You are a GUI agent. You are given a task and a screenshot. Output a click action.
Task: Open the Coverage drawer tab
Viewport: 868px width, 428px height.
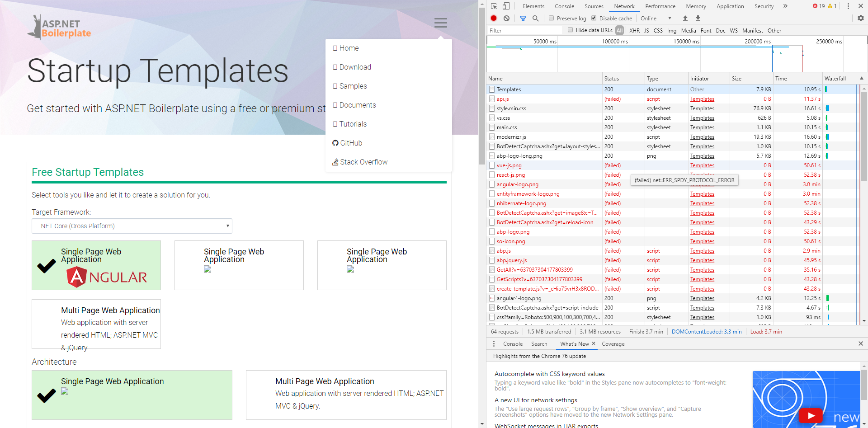coord(613,343)
